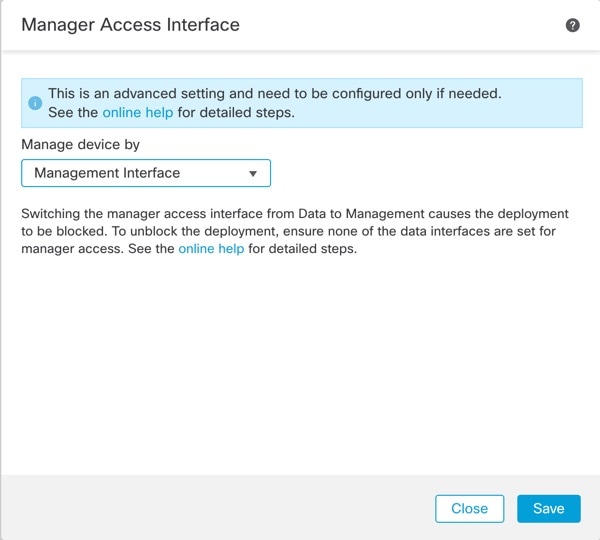The height and width of the screenshot is (540, 600).
Task: Click the 'See the' text in blue banner
Action: (x=73, y=113)
